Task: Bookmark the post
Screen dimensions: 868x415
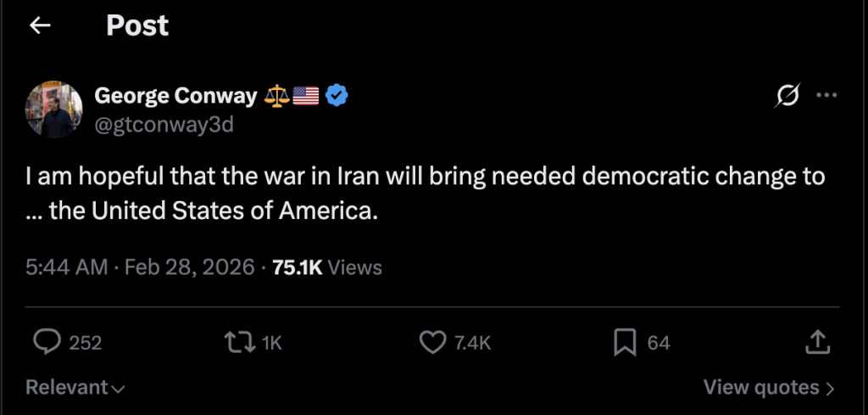Action: coord(625,342)
